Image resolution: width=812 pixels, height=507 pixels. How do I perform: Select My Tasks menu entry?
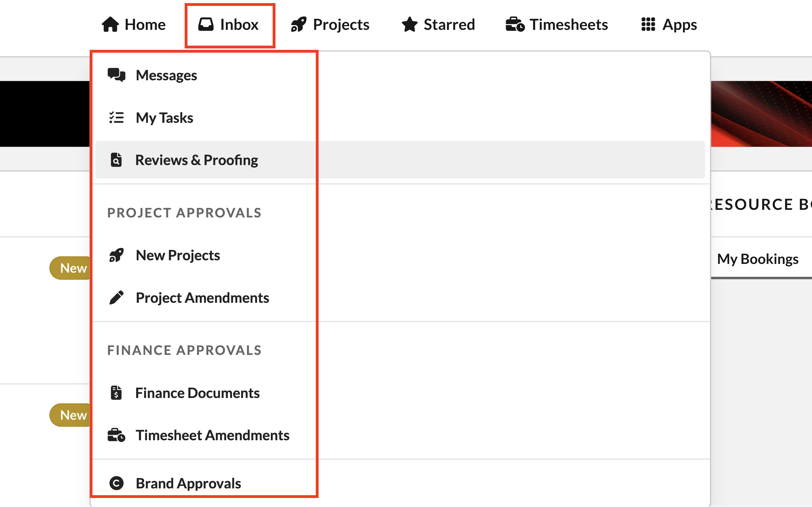[164, 118]
